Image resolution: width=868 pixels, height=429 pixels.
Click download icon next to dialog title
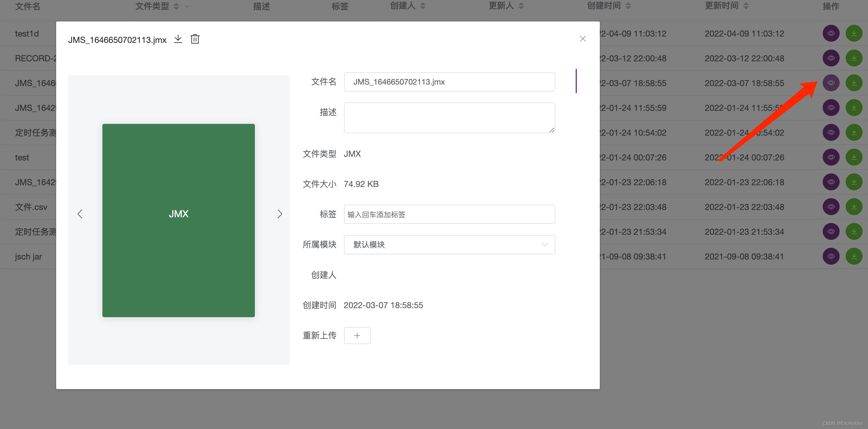(178, 39)
